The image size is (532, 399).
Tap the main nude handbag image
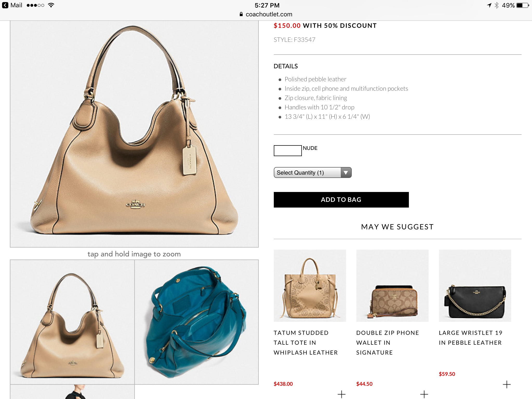[x=134, y=134]
